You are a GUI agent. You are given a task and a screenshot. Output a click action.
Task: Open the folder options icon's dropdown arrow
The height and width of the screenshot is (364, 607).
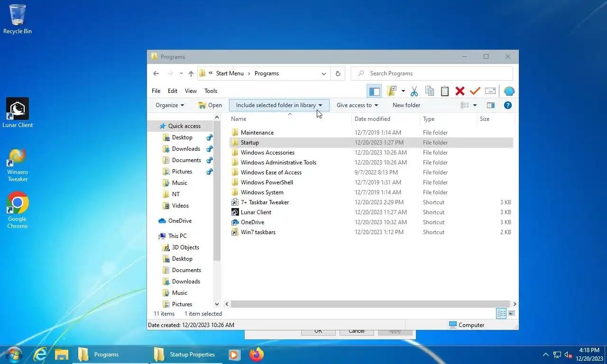[403, 91]
